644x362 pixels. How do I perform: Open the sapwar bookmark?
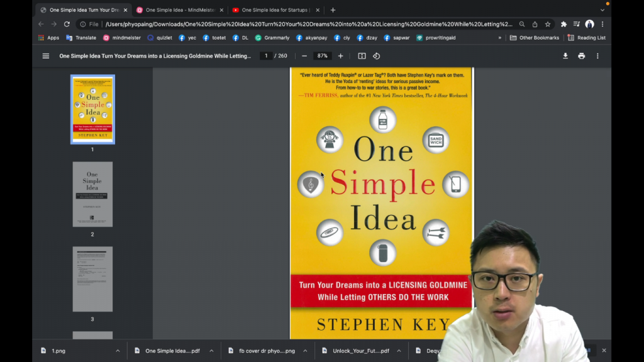pos(397,38)
